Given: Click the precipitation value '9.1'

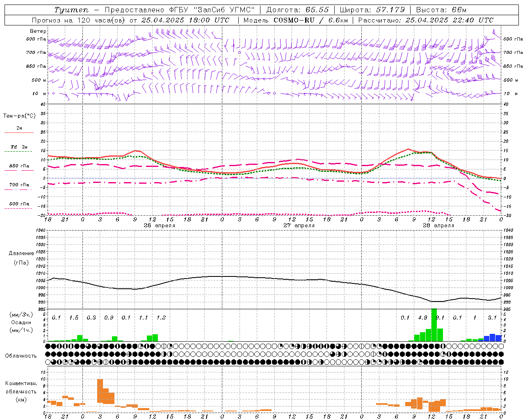Looking at the screenshot, I should click(440, 318).
